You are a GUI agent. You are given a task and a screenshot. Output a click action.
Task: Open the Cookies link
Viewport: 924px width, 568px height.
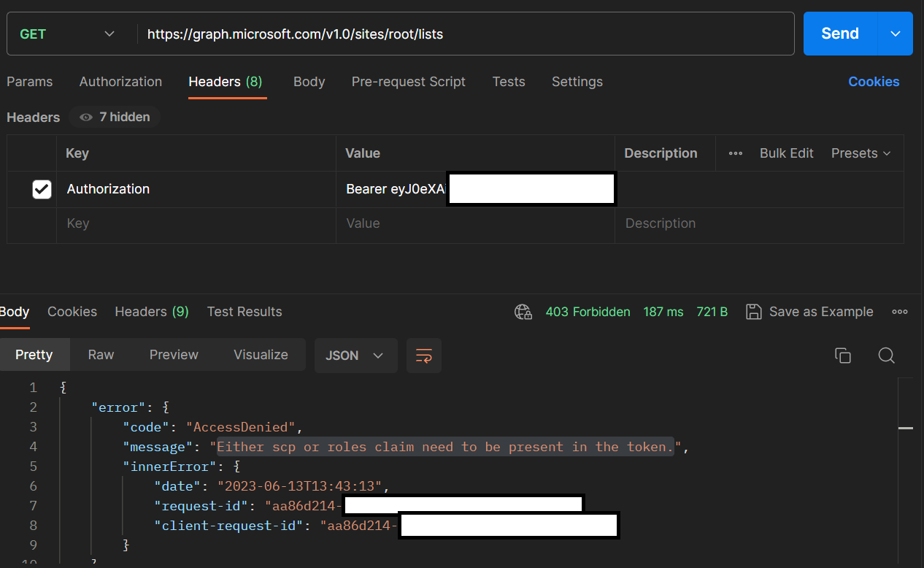coord(874,82)
